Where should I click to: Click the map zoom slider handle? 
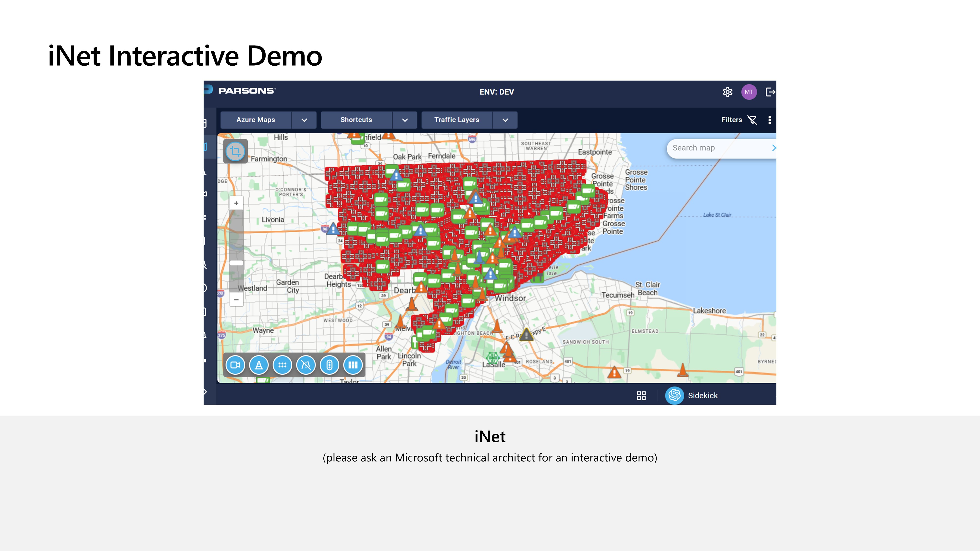tap(236, 263)
